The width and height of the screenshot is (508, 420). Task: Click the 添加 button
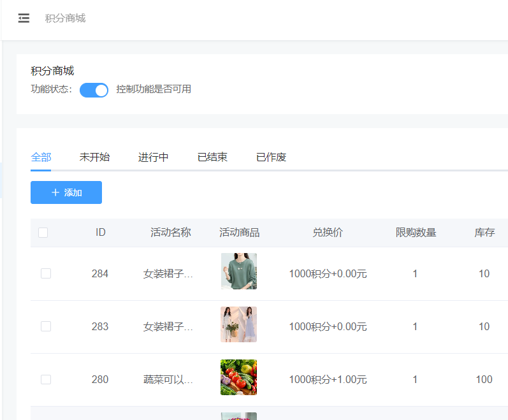pos(66,192)
